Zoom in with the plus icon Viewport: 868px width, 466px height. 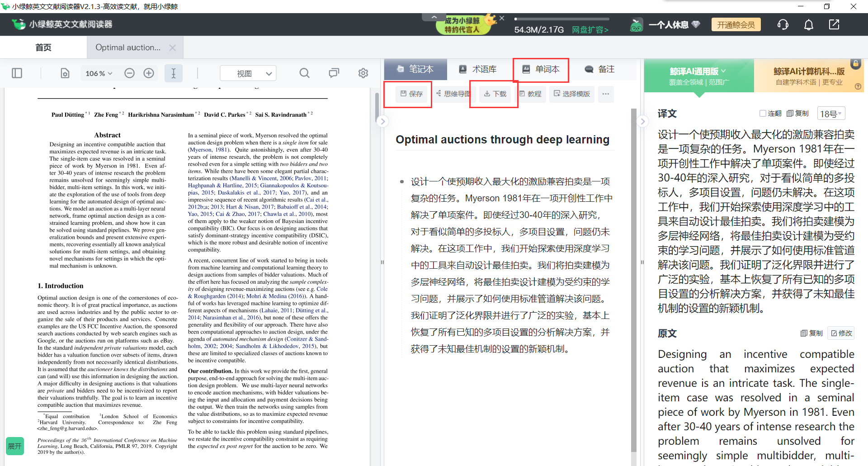pyautogui.click(x=149, y=73)
